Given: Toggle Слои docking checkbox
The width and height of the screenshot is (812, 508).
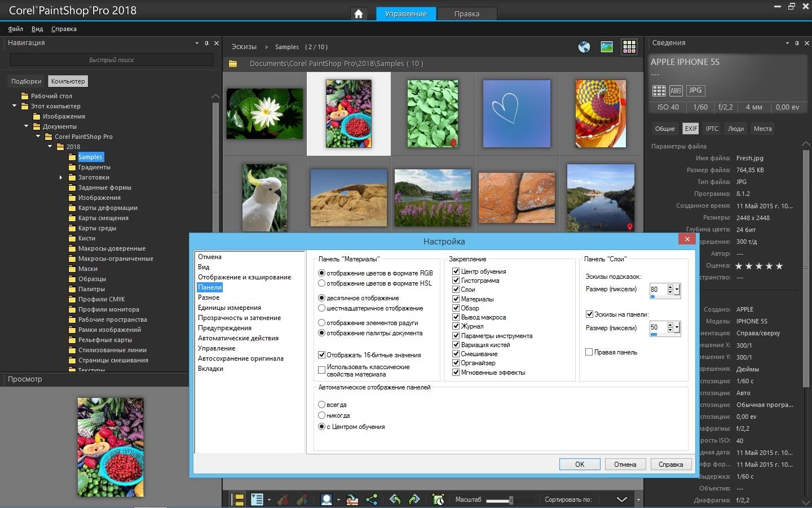Looking at the screenshot, I should 456,290.
